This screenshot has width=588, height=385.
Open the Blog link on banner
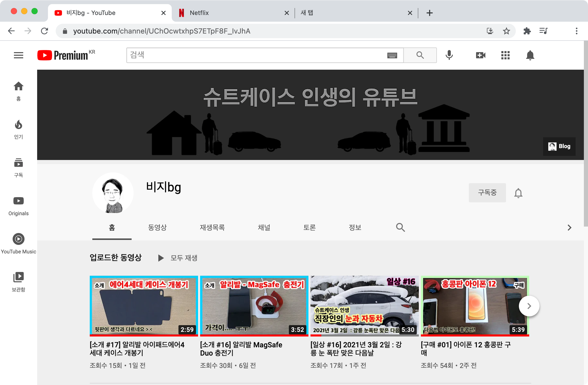click(559, 146)
